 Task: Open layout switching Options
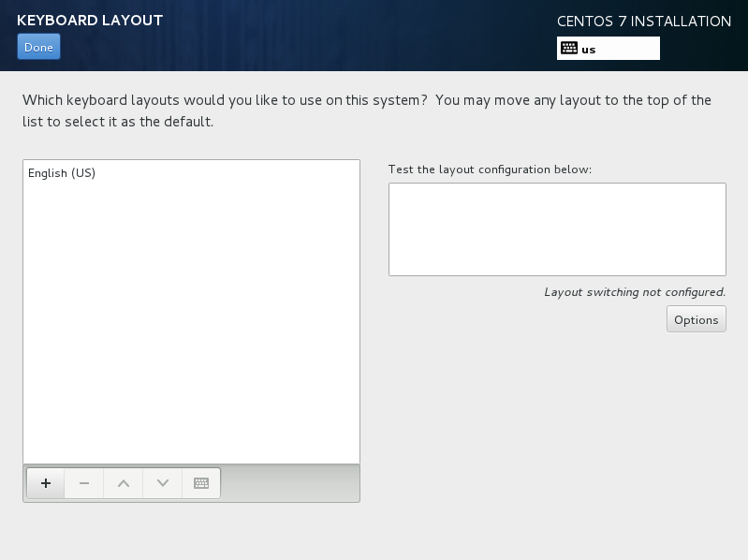click(696, 319)
